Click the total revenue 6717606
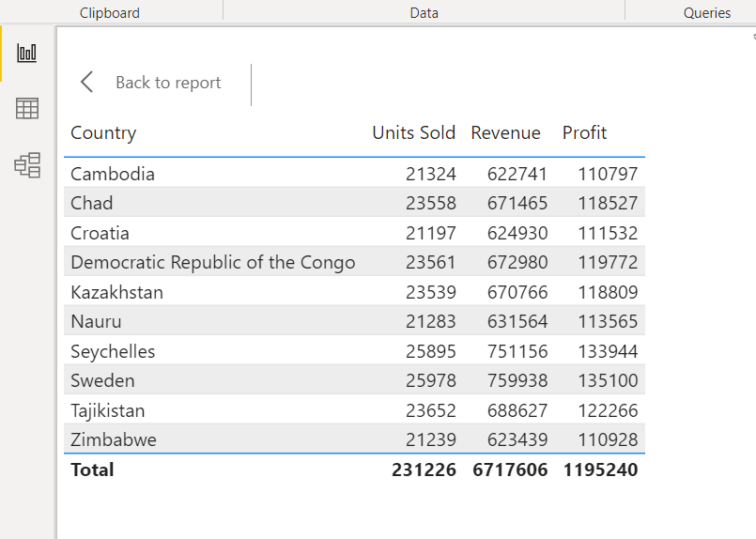Screen dimensions: 756x539 coord(510,470)
